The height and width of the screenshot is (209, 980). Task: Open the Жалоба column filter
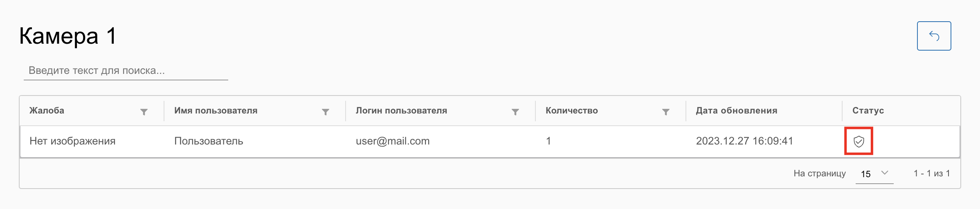pyautogui.click(x=144, y=112)
